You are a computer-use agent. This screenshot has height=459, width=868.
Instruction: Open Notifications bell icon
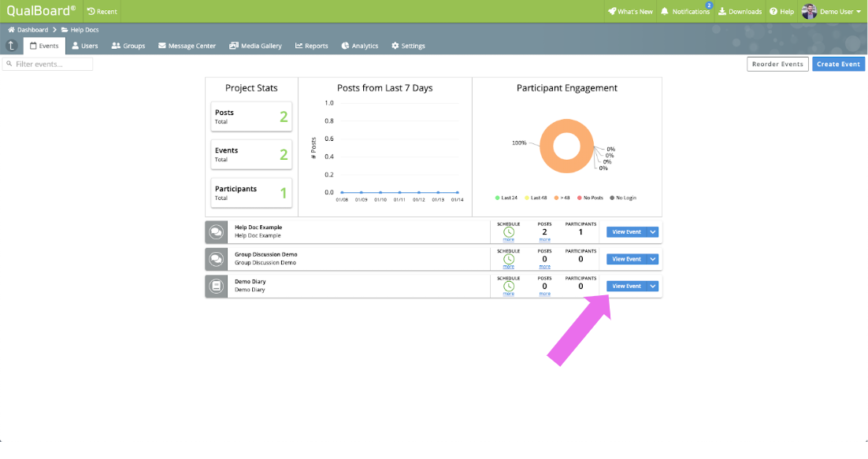pos(665,12)
